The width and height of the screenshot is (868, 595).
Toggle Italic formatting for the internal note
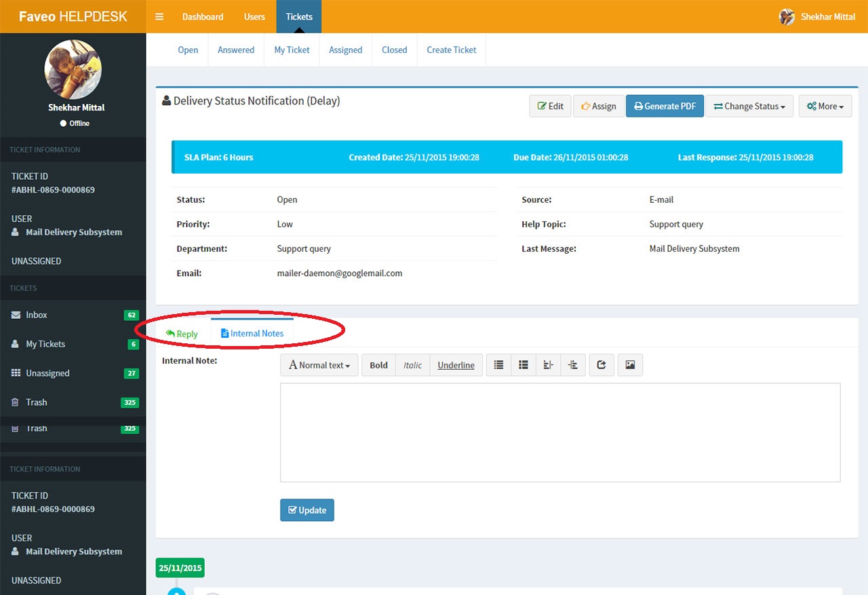point(412,365)
